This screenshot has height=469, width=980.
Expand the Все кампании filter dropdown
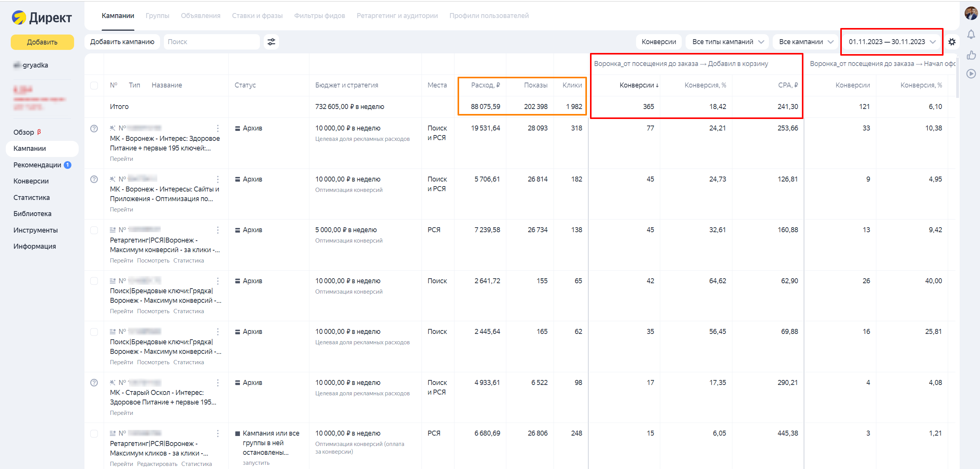tap(806, 42)
